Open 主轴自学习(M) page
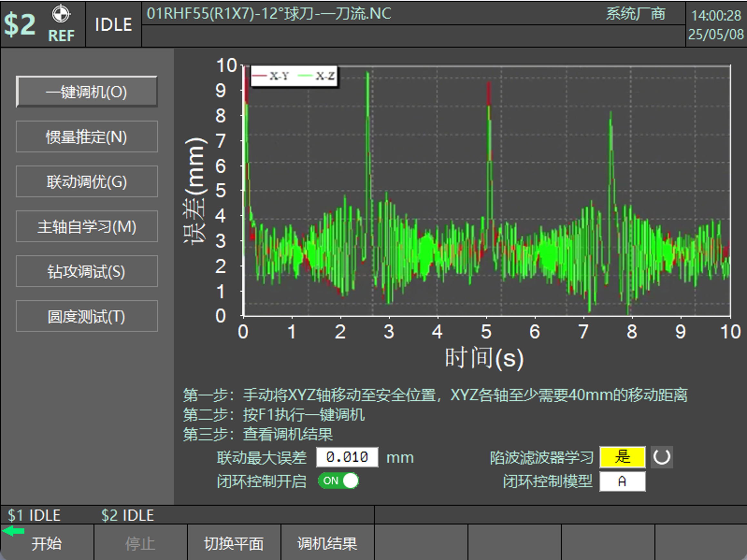This screenshot has width=747, height=560. 86,227
